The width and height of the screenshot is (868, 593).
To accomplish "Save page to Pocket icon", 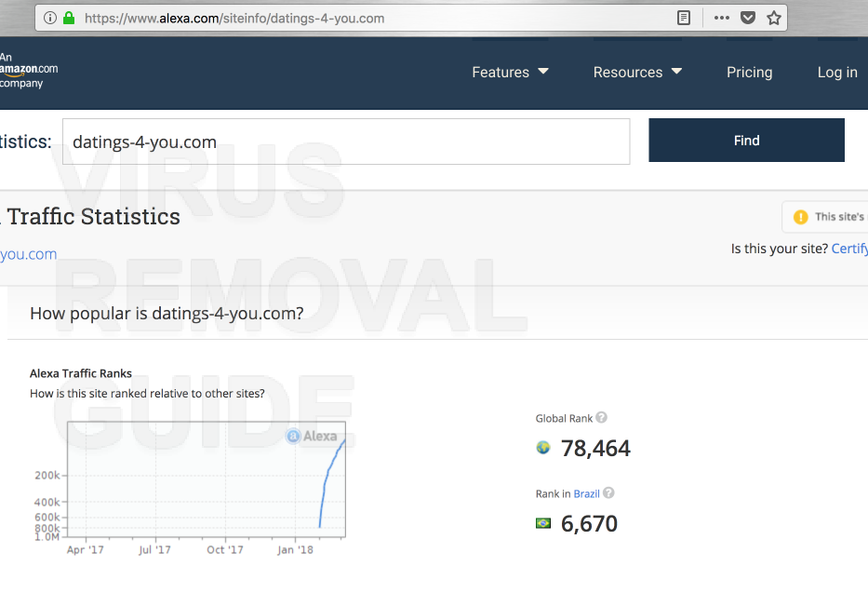I will (x=748, y=19).
